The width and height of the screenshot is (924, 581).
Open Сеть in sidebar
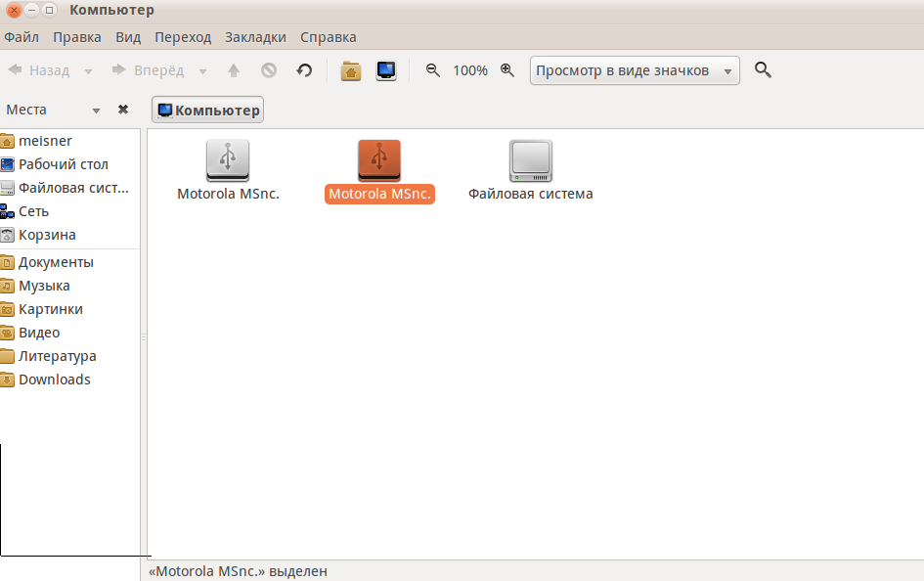click(x=69, y=211)
